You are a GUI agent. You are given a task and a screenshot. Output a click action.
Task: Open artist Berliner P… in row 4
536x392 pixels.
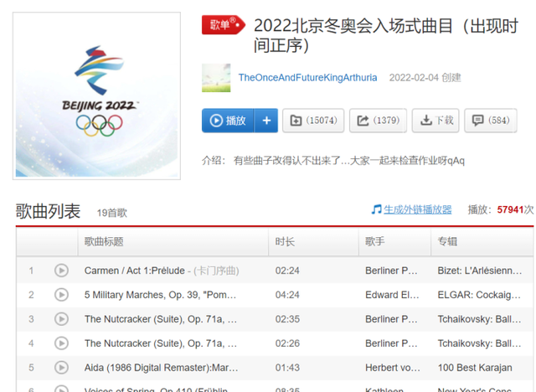391,343
